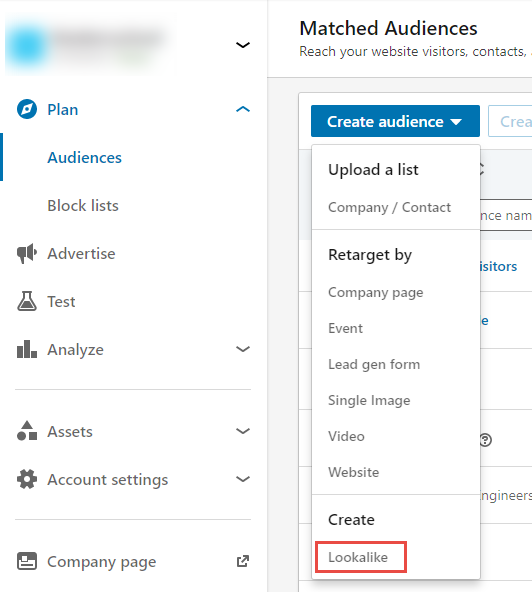Open Company page external link icon
The height and width of the screenshot is (592, 532).
point(243,561)
